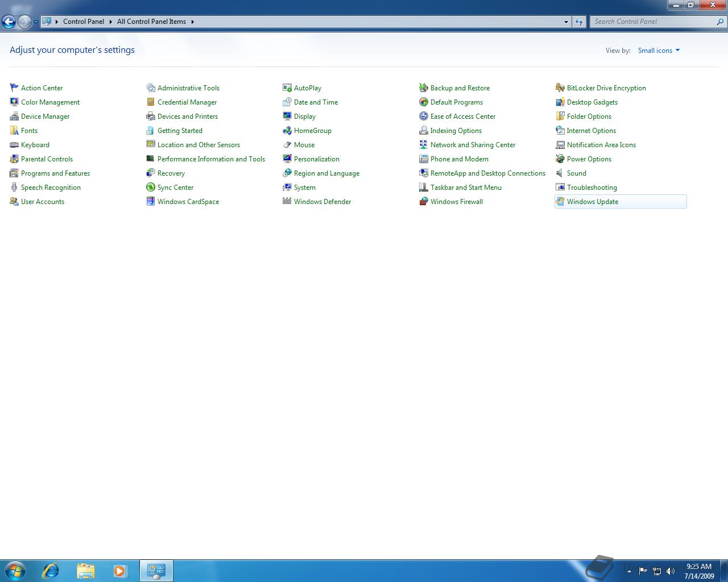728x582 pixels.
Task: Open Programs and Features
Action: coord(55,173)
